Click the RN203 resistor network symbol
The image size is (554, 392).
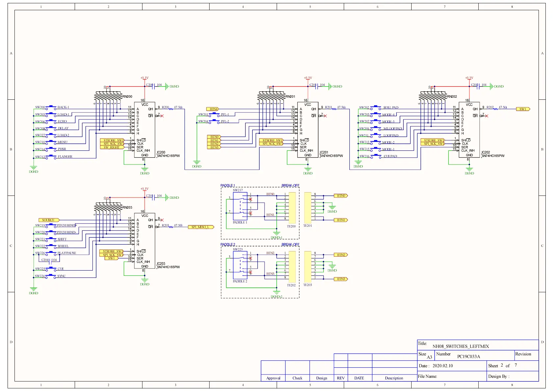(108, 207)
